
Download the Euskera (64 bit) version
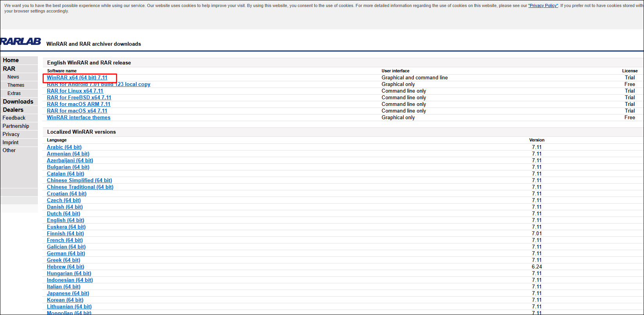click(x=66, y=227)
